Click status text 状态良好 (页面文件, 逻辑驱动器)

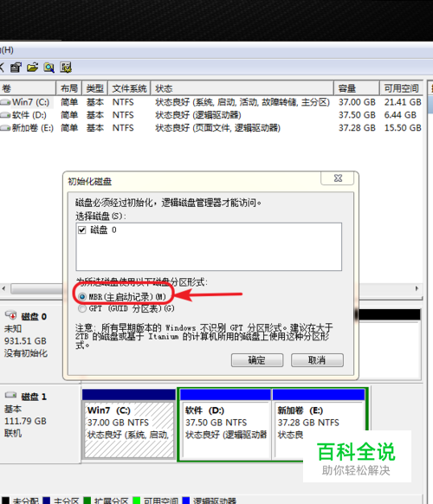coord(217,128)
